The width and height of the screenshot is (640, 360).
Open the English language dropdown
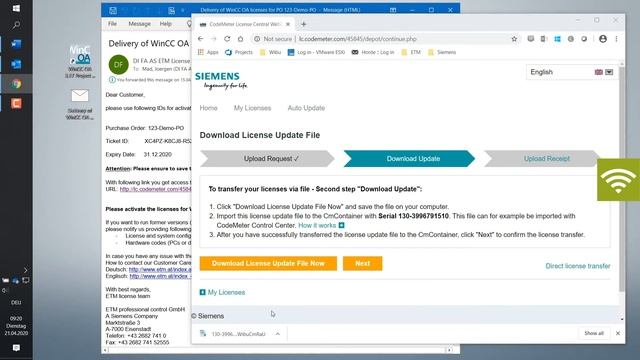(571, 72)
